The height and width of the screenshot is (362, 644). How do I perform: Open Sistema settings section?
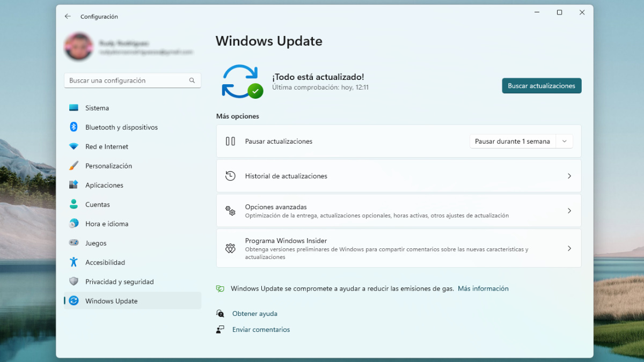[133, 108]
